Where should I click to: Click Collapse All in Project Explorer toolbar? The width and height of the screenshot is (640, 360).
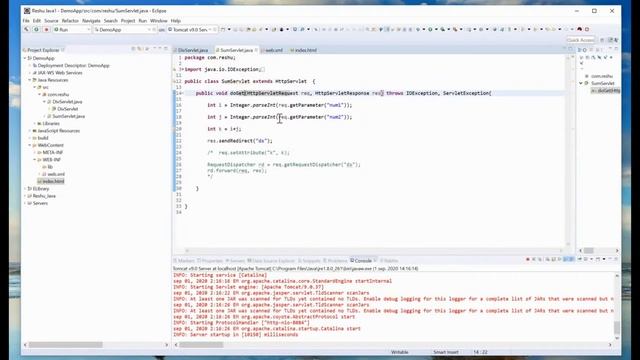(x=133, y=49)
